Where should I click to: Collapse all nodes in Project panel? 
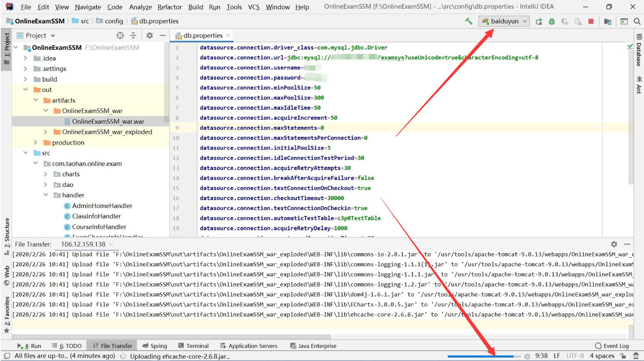(x=133, y=35)
